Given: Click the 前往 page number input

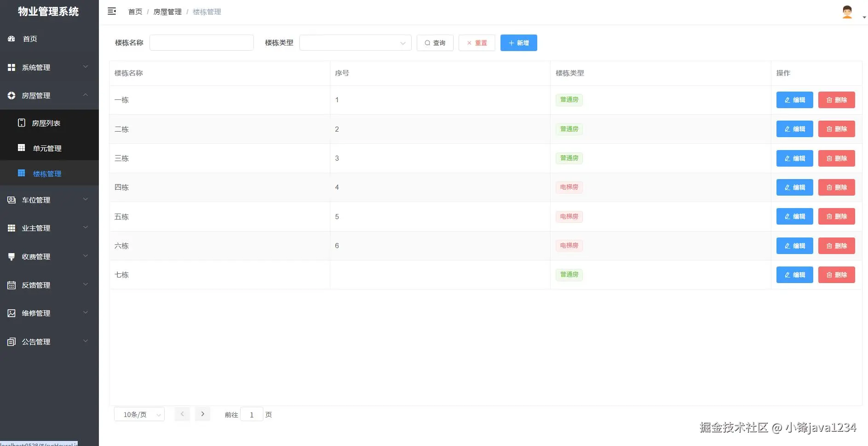Looking at the screenshot, I should (x=252, y=414).
